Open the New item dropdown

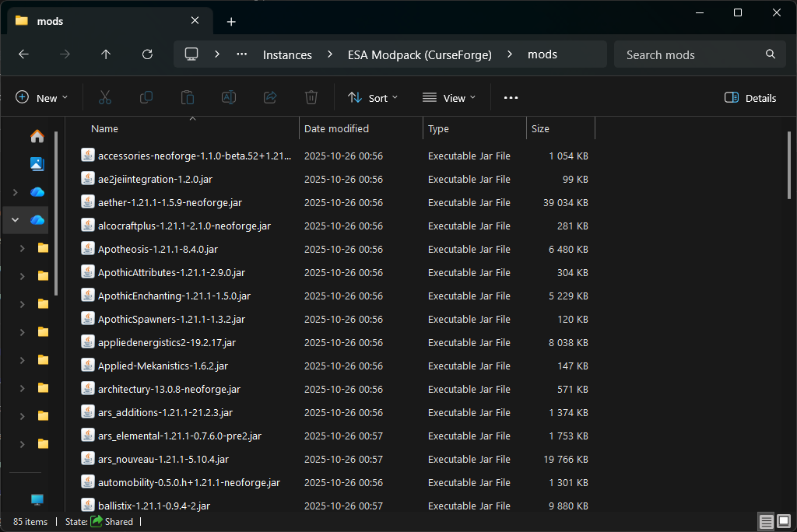[42, 98]
